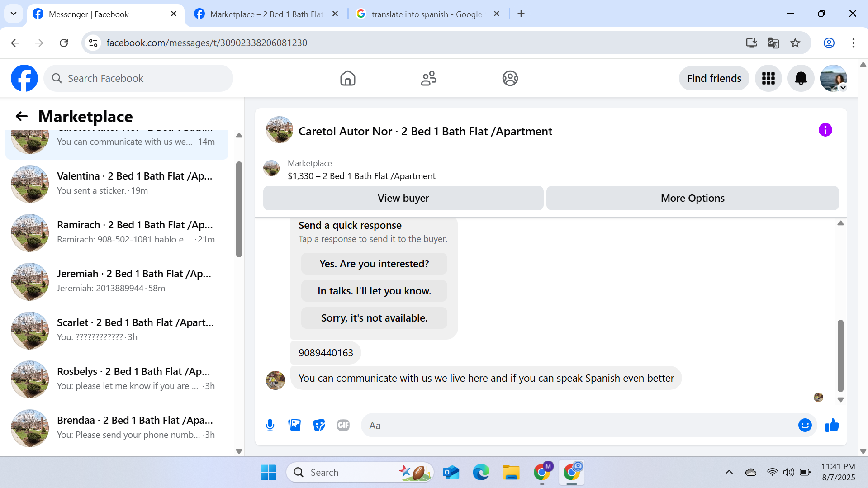Screen dimensions: 868x488
Task: Open Chrome three-dot menu
Action: pos(853,43)
